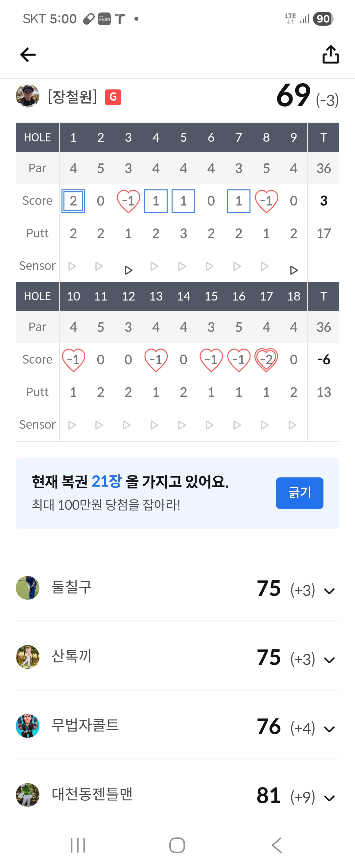Open 무법자콜트 avatar thumbnail
Image resolution: width=355 pixels, height=868 pixels.
click(28, 726)
